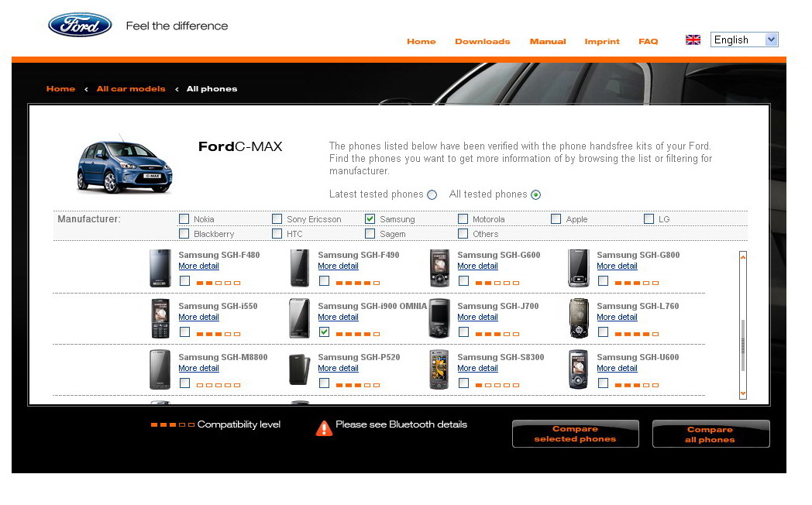Check the LG manufacturer filter

[649, 219]
